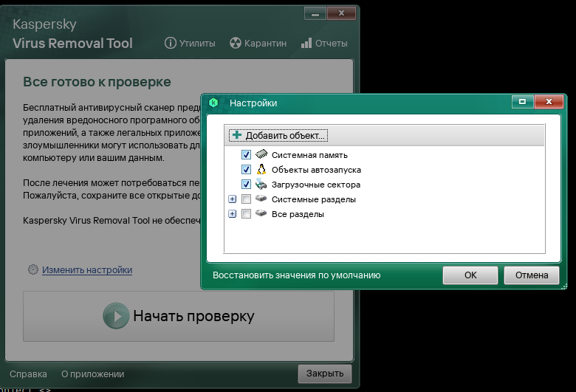The width and height of the screenshot is (576, 392).
Task: Uncheck the Объекты автозапуска checkbox
Action: coord(246,169)
